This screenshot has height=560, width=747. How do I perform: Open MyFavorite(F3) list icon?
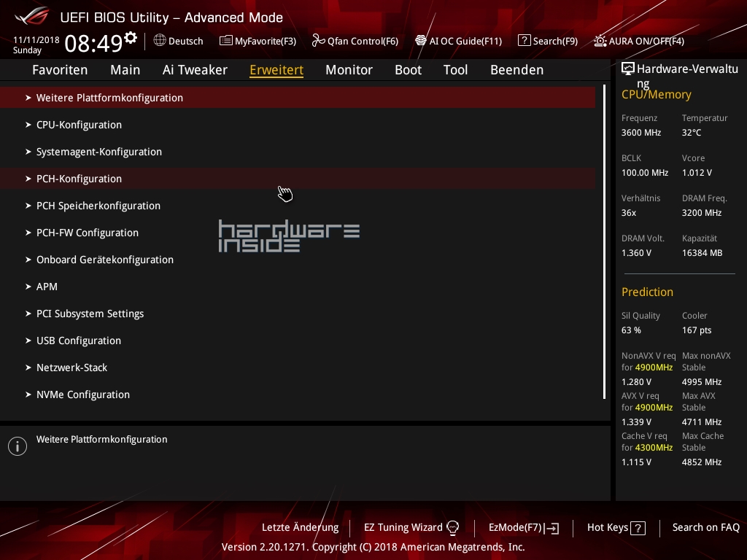click(x=226, y=41)
